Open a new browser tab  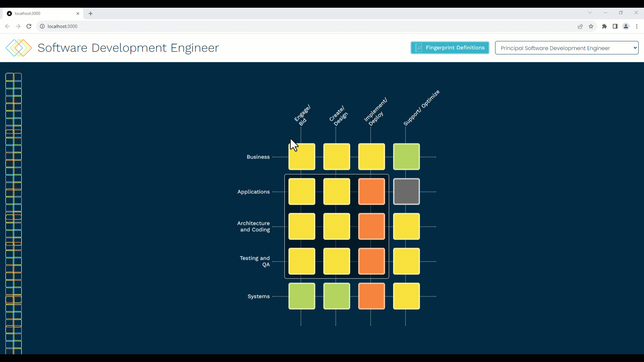pos(91,13)
